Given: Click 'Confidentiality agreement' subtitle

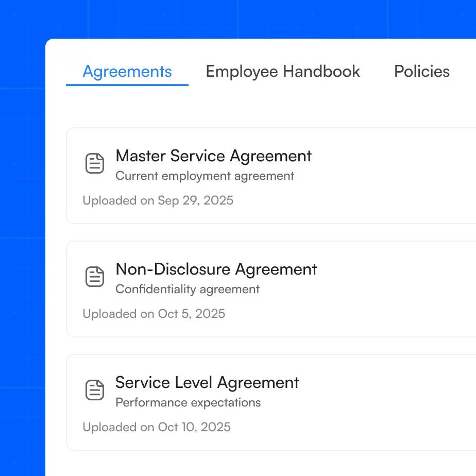Looking at the screenshot, I should (x=188, y=290).
